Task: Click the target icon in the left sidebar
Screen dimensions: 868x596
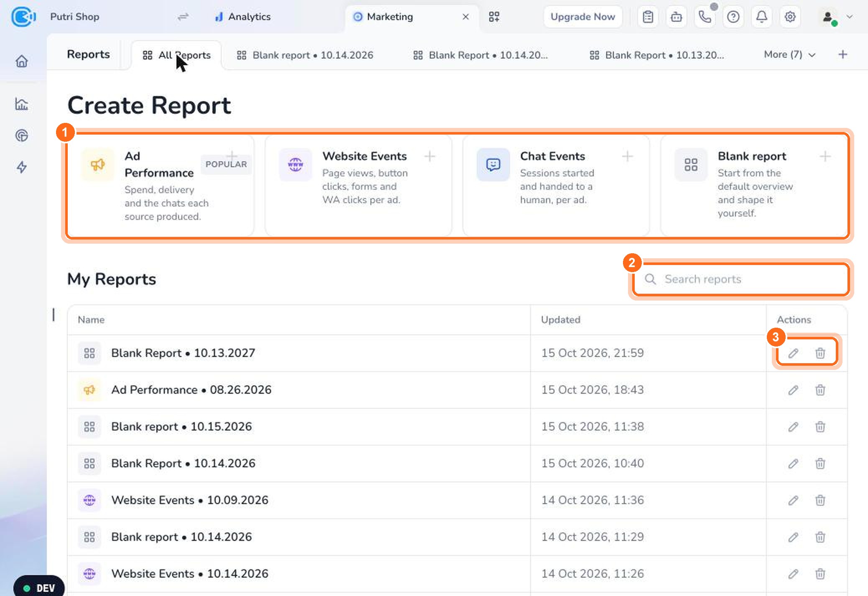Action: click(22, 135)
